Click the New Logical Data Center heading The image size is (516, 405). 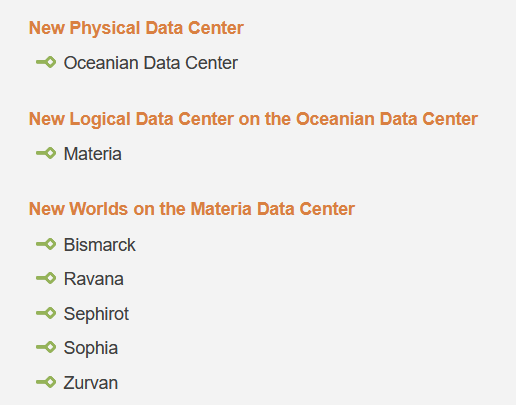click(x=253, y=119)
